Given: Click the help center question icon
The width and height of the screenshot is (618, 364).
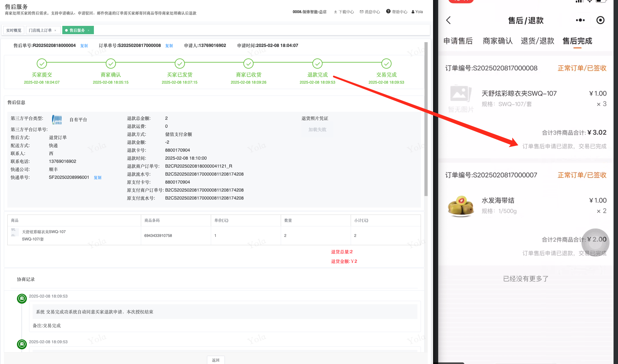Looking at the screenshot, I should coord(388,11).
